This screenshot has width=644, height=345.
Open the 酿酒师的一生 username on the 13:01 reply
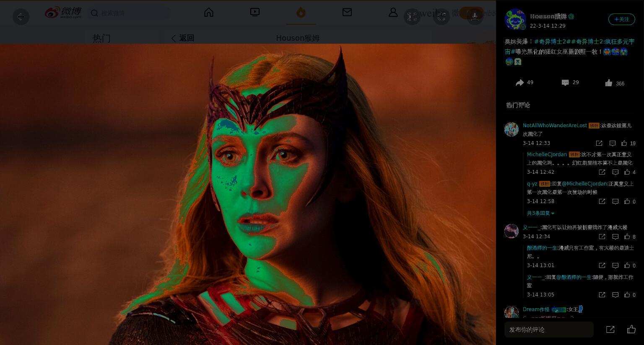(542, 248)
